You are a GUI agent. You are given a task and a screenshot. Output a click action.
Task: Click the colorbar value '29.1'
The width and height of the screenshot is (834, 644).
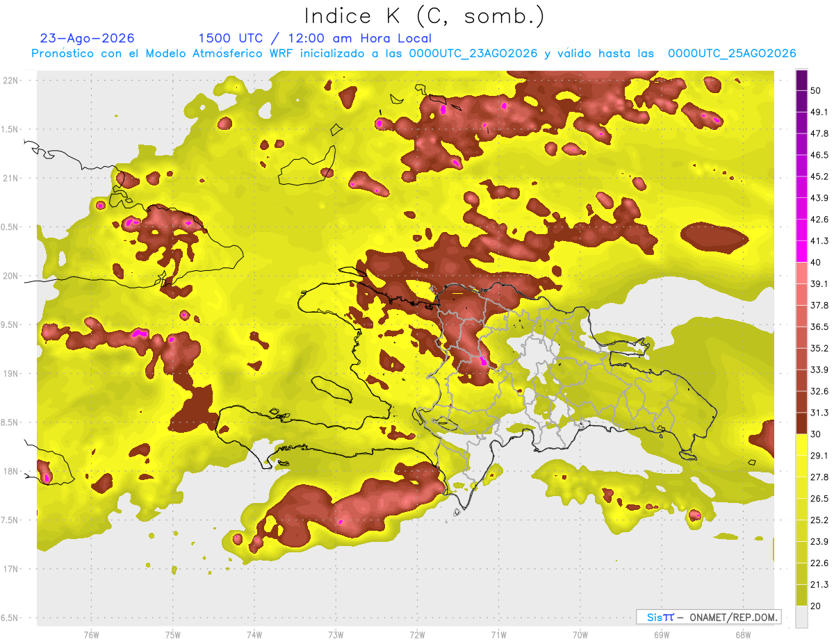click(x=819, y=456)
